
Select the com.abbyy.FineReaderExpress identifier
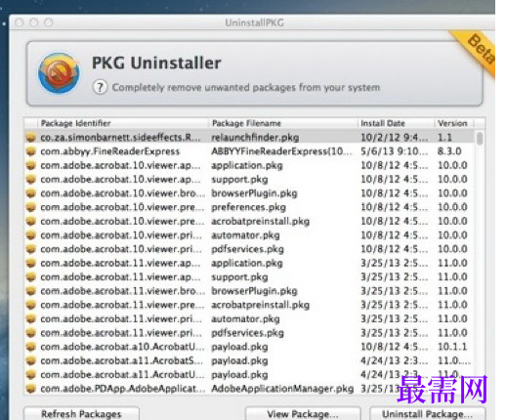[109, 151]
